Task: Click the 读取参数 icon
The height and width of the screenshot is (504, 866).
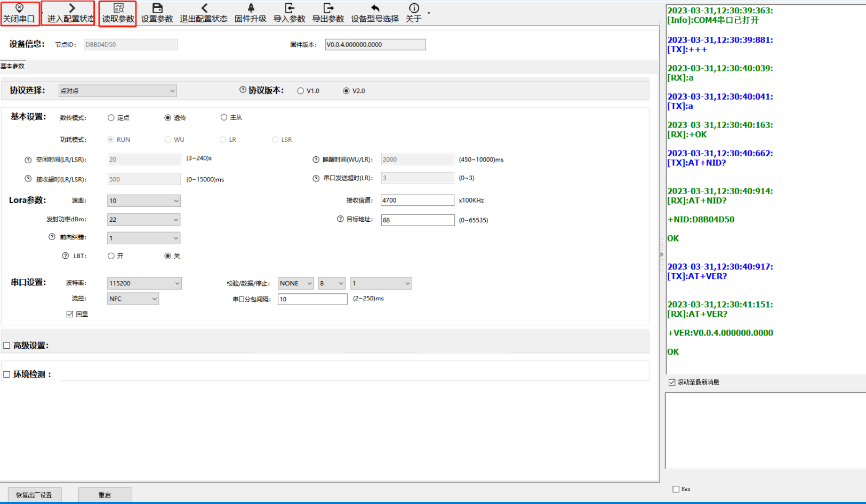Action: click(x=118, y=8)
